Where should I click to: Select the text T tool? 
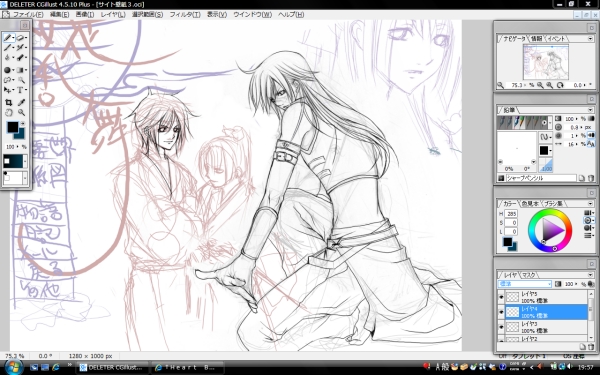point(20,90)
